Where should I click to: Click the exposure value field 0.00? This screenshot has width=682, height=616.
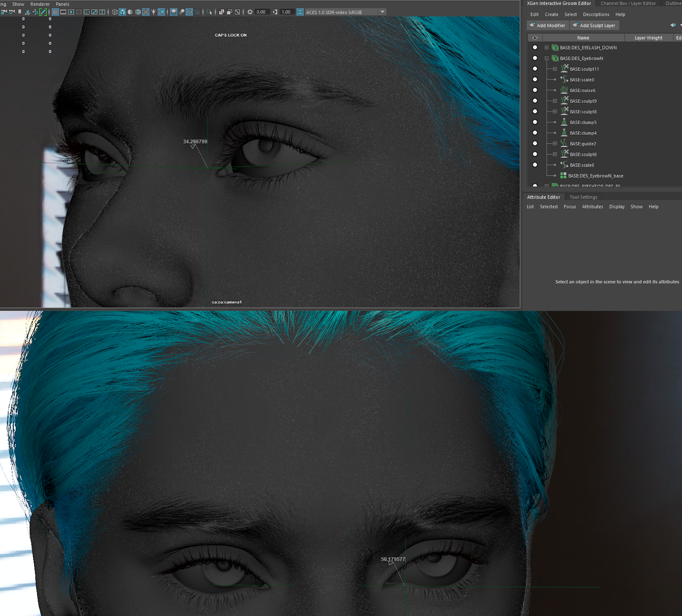pos(261,12)
